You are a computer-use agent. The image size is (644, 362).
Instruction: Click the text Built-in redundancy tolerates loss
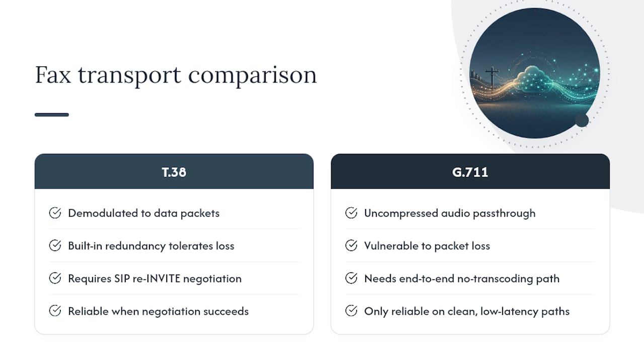(151, 246)
